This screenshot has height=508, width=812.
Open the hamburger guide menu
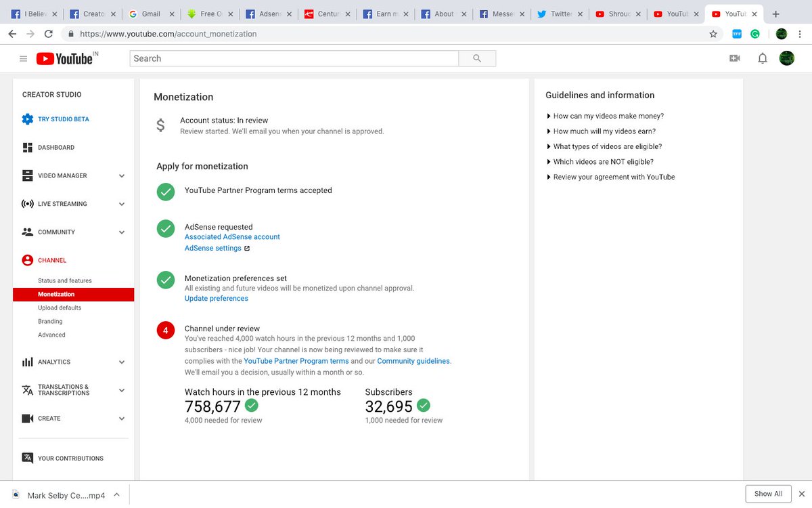point(23,59)
